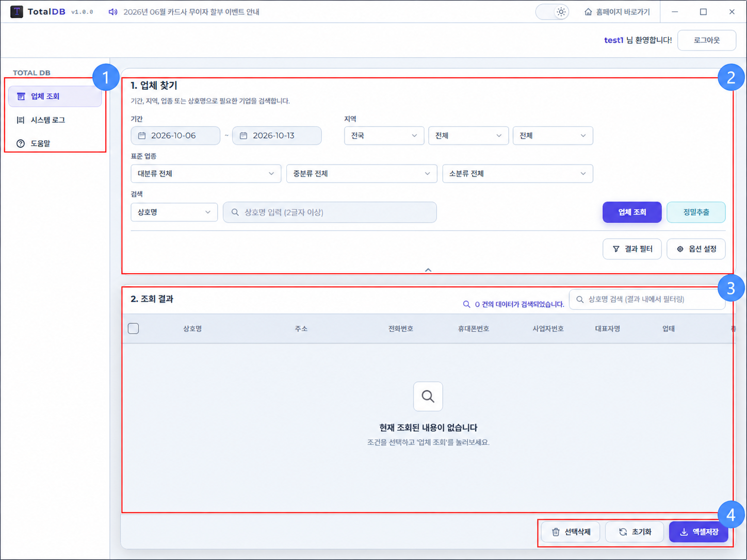This screenshot has height=560, width=747.
Task: Click the 휴대폰번호 column header
Action: pos(474,328)
